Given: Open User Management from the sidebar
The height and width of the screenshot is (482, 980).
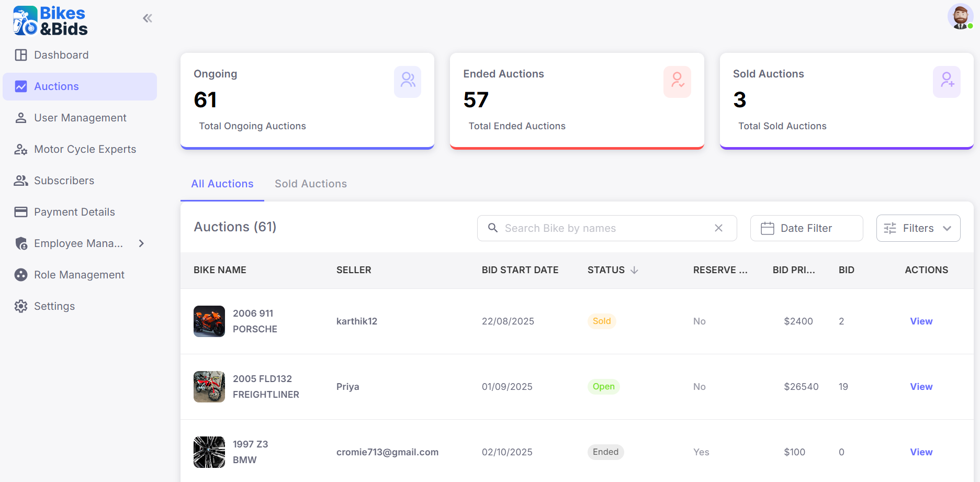Looking at the screenshot, I should [80, 118].
